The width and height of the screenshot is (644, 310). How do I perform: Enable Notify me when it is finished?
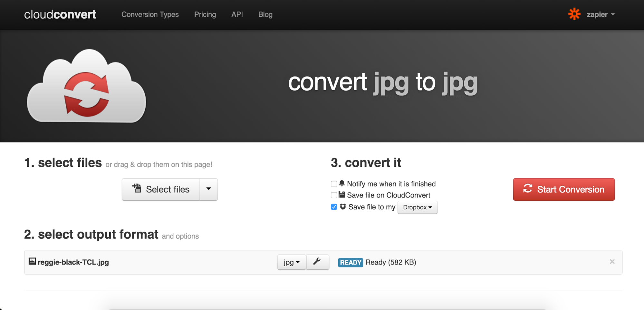click(334, 184)
